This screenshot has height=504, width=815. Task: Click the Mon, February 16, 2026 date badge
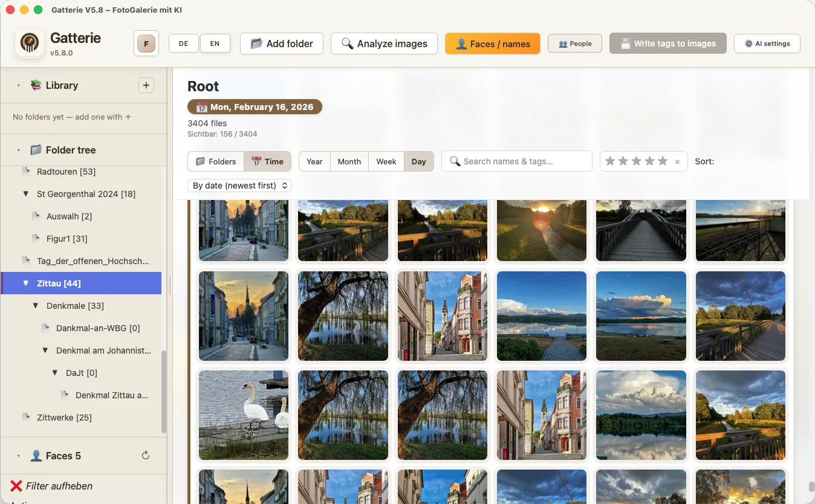255,107
